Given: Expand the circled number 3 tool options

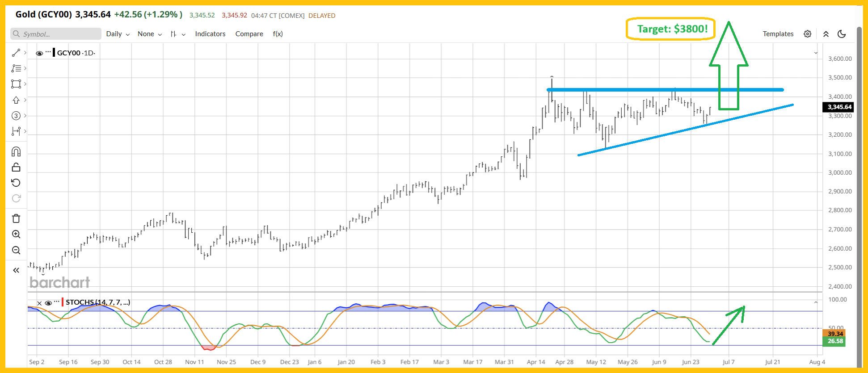Looking at the screenshot, I should pos(25,116).
